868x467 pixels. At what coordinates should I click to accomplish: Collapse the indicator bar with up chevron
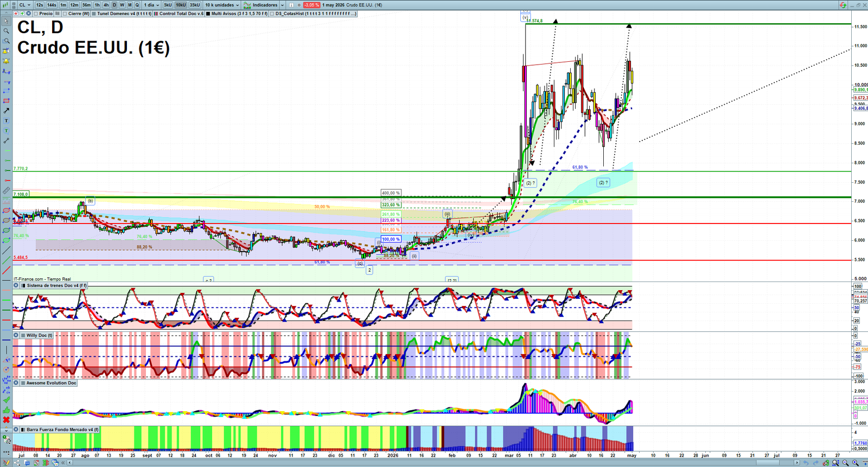click(6, 14)
